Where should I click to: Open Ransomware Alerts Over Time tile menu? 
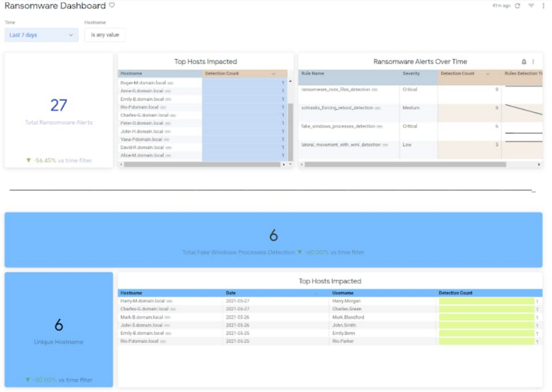tap(533, 62)
